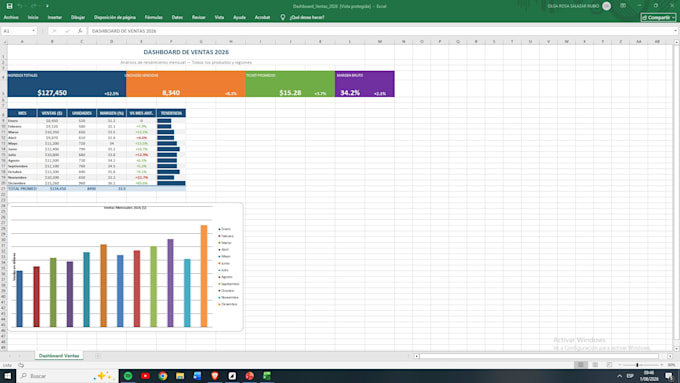Open the Insertar ribbon tab
This screenshot has height=383, width=680.
[55, 17]
